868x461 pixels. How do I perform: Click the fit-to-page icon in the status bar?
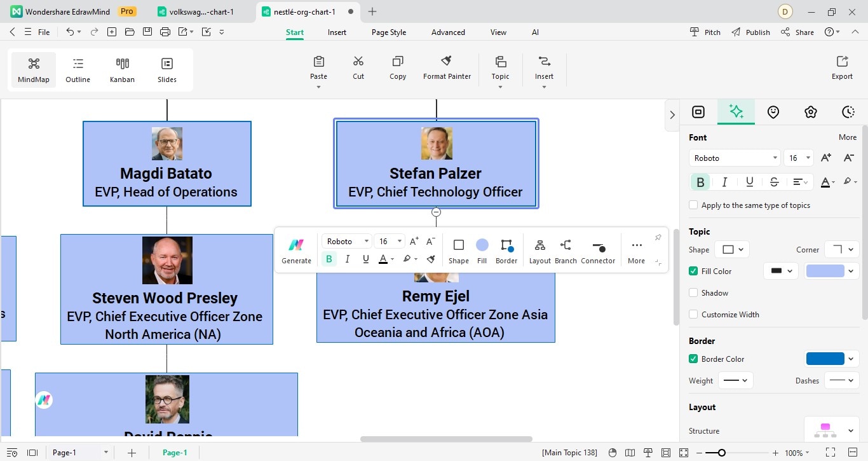(x=665, y=453)
